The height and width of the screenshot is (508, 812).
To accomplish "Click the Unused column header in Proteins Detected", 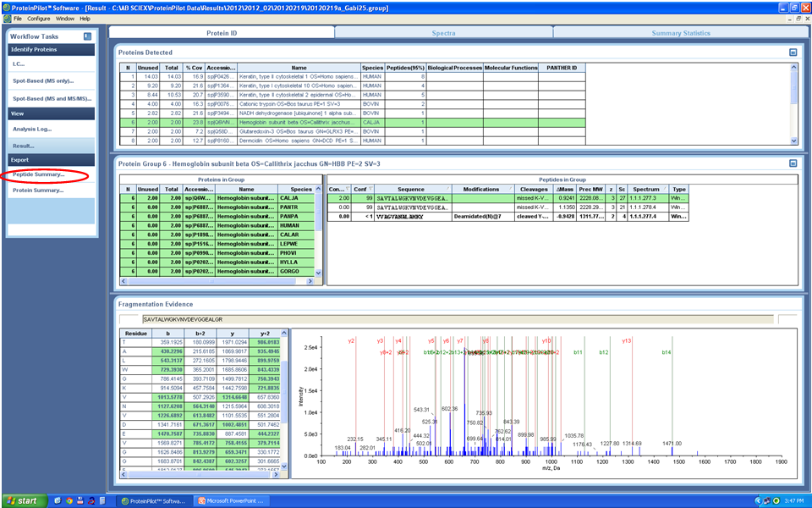I will pyautogui.click(x=147, y=68).
